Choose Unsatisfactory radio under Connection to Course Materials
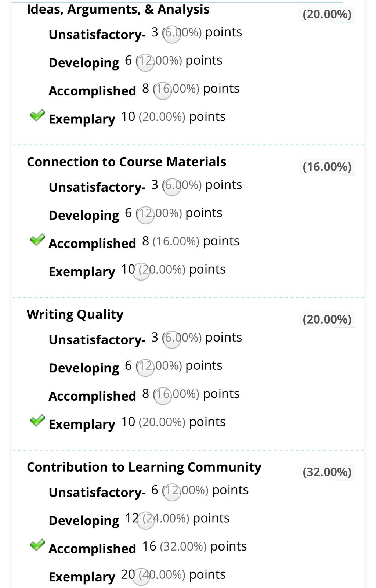The image size is (376, 588). tap(172, 187)
